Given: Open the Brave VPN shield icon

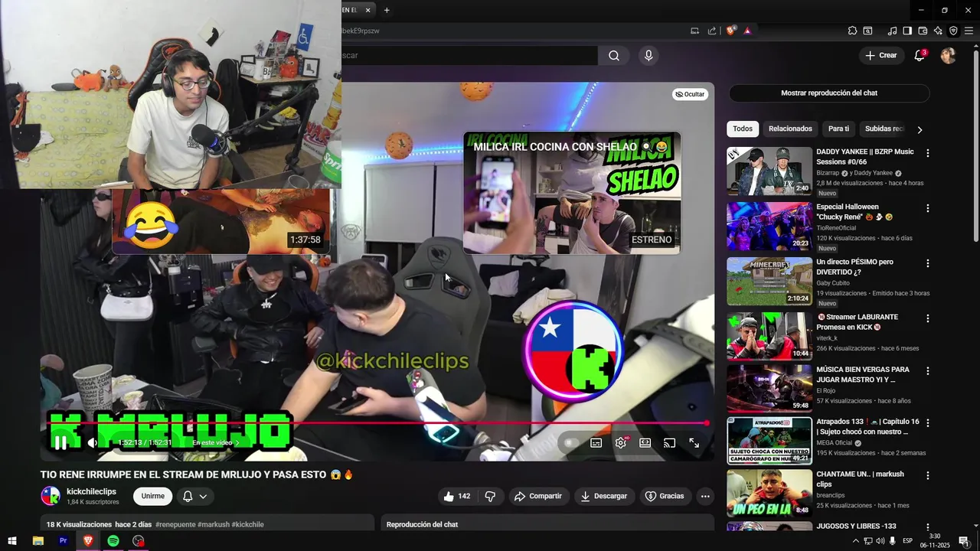Looking at the screenshot, I should click(x=953, y=31).
